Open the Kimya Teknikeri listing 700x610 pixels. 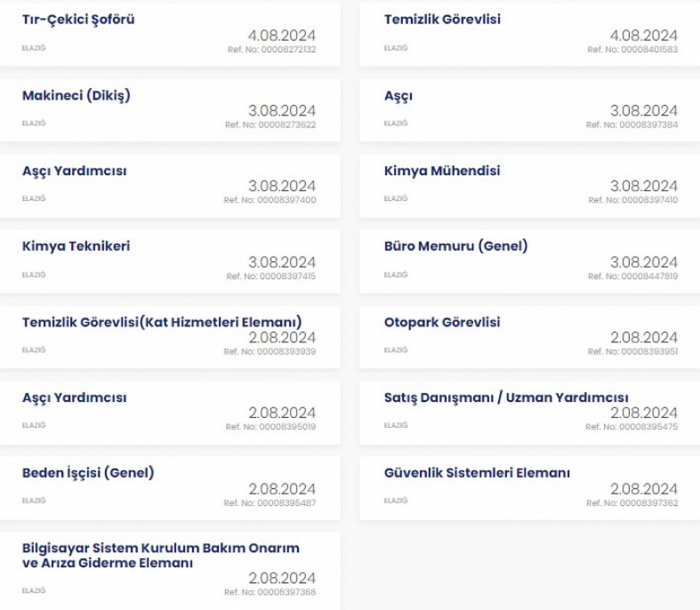click(76, 246)
